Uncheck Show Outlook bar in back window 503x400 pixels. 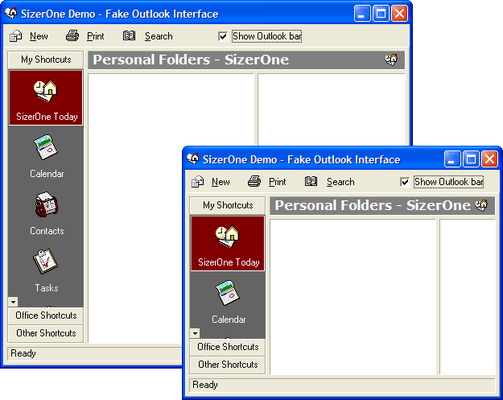223,36
